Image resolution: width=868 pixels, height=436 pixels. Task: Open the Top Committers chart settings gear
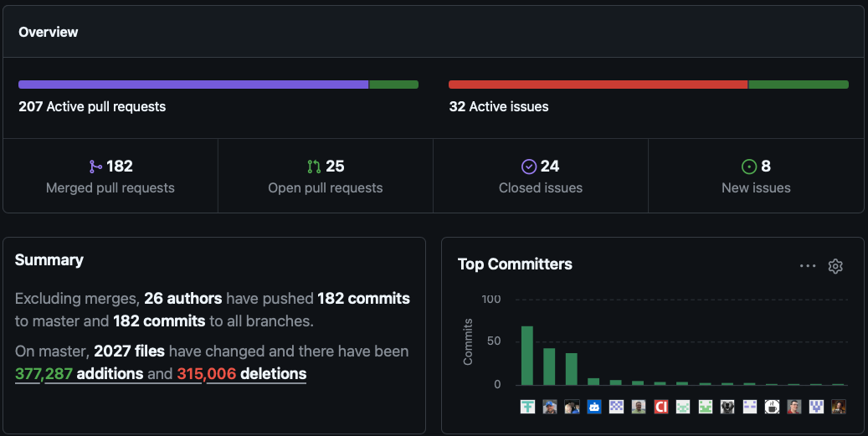point(835,266)
